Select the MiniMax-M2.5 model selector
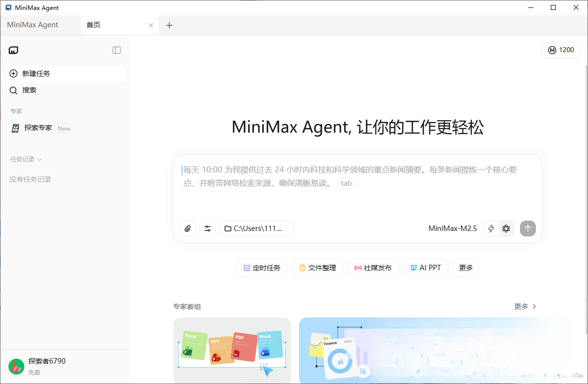Viewport: 588px width, 384px height. click(x=452, y=229)
